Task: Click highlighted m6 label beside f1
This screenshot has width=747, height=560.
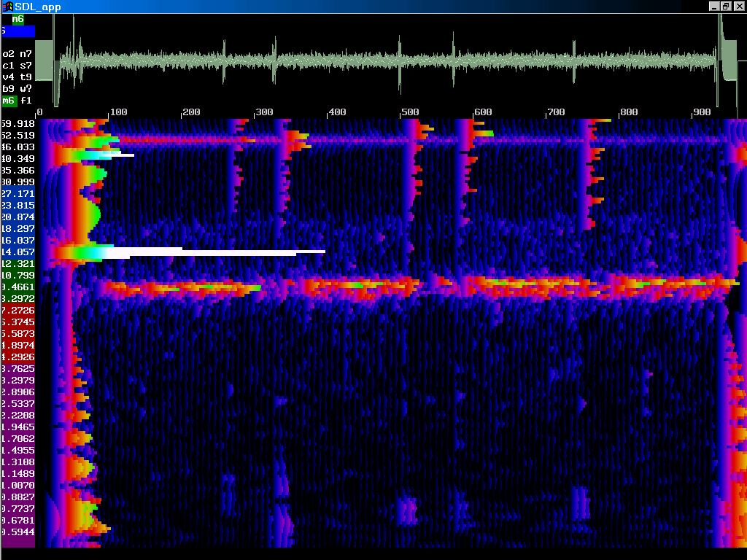Action: click(9, 100)
